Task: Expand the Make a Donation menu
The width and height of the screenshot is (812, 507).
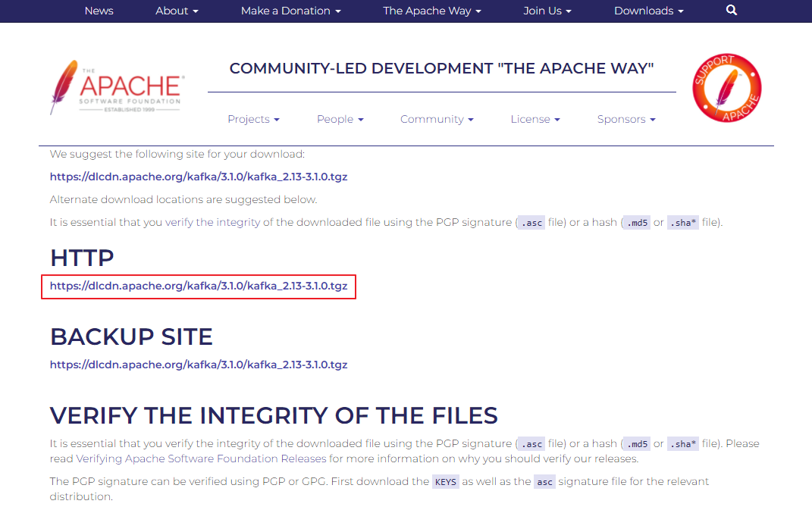Action: pos(290,11)
